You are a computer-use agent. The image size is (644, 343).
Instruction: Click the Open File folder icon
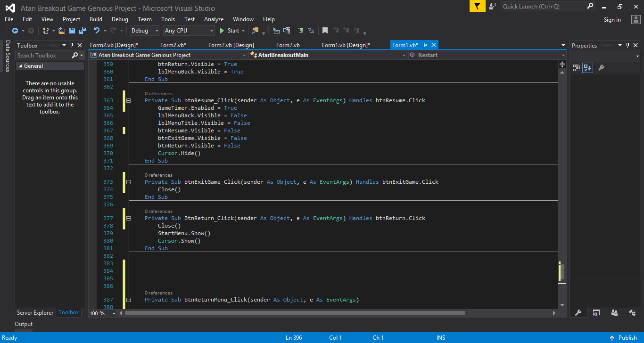click(x=62, y=31)
